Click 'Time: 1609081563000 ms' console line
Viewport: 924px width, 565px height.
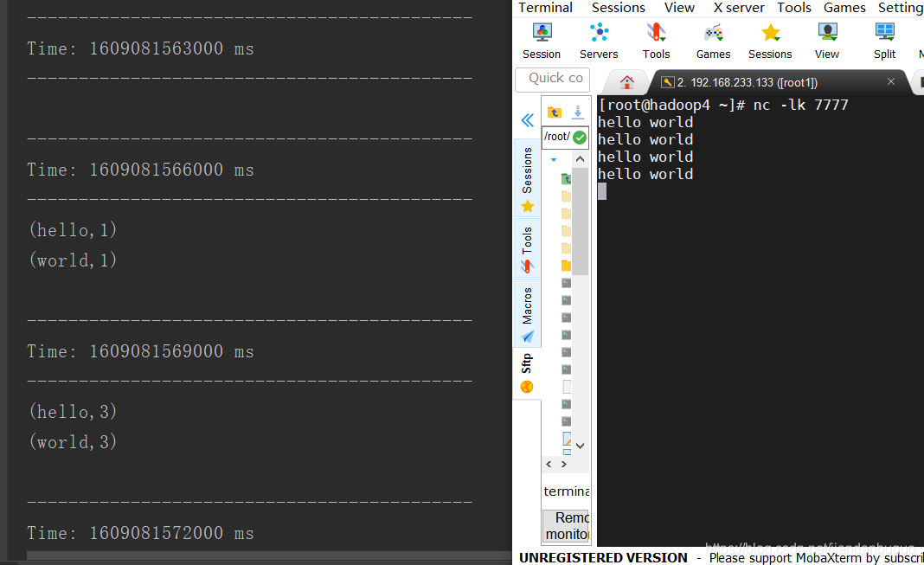click(x=140, y=48)
